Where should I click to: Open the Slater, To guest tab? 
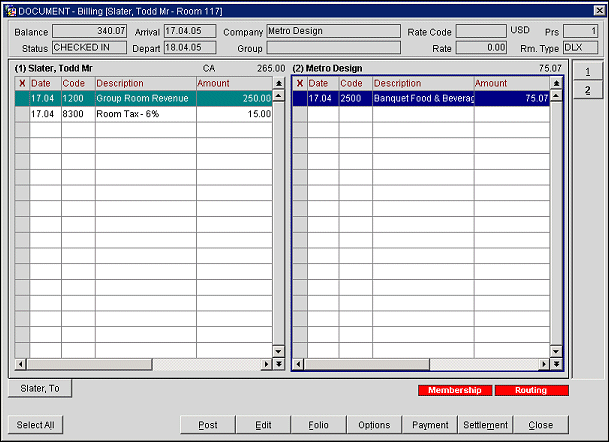pyautogui.click(x=40, y=388)
